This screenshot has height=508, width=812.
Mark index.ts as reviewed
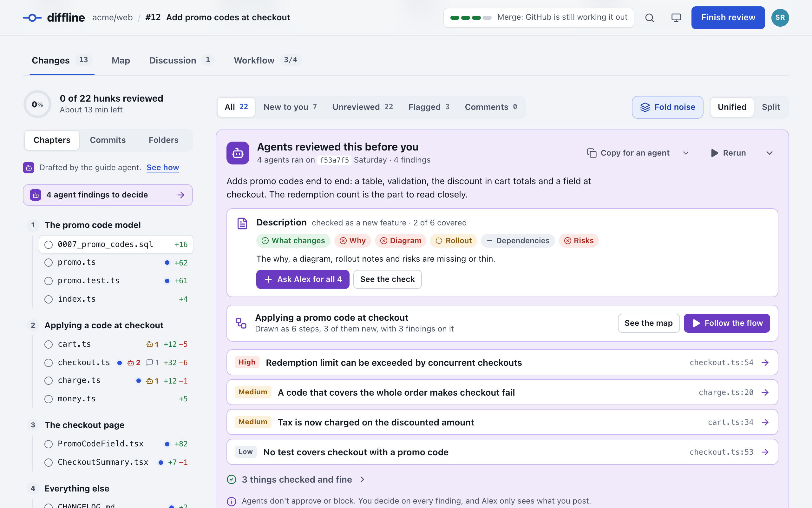click(49, 299)
